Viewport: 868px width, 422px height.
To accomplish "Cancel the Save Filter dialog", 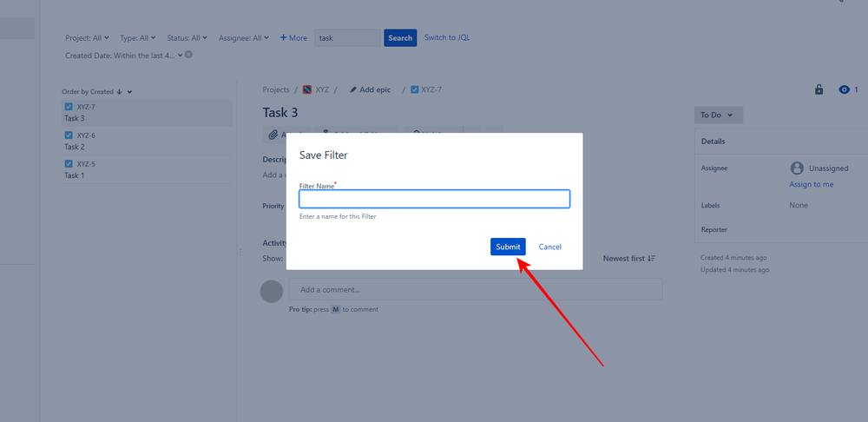I will [x=549, y=247].
